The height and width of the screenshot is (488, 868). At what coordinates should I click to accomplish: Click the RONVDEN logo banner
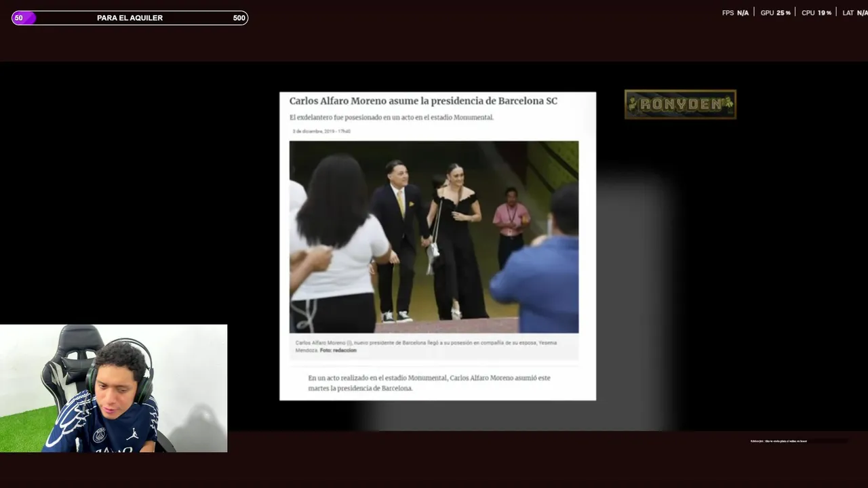[x=680, y=104]
